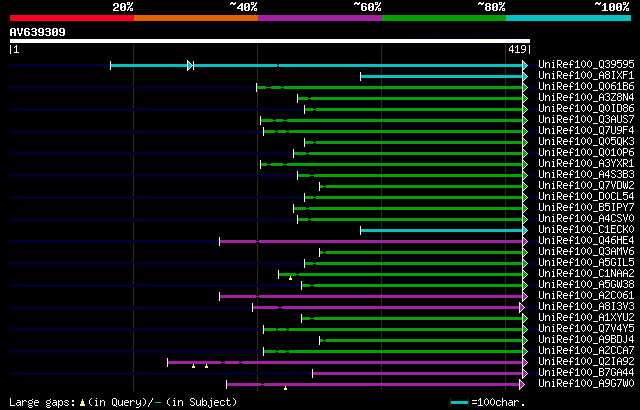This screenshot has height=410, width=640.
Task: Select the UniRef100_A5GW38 label
Action: [586, 285]
